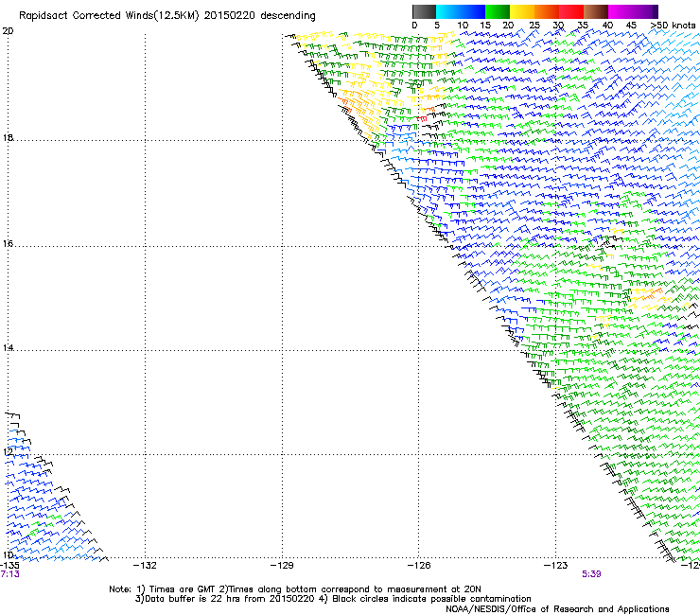Click the 'Times are GMT' note line
This screenshot has height=615, width=700.
coord(294,589)
